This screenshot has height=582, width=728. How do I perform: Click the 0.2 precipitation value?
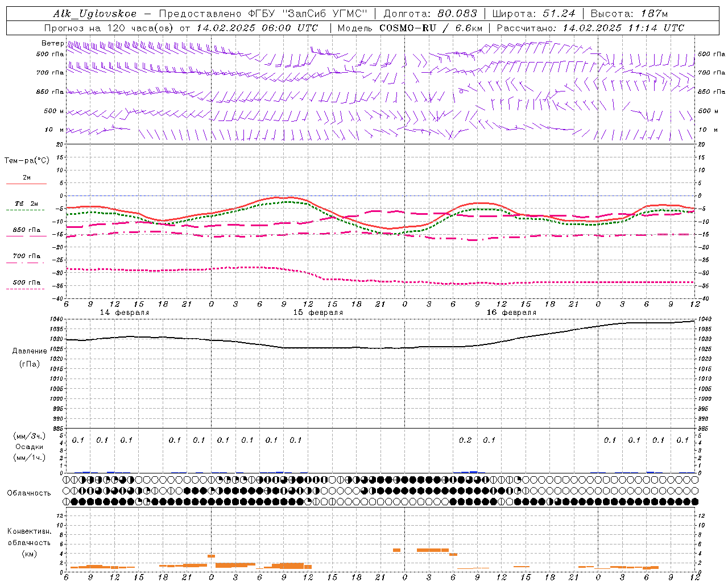(465, 440)
